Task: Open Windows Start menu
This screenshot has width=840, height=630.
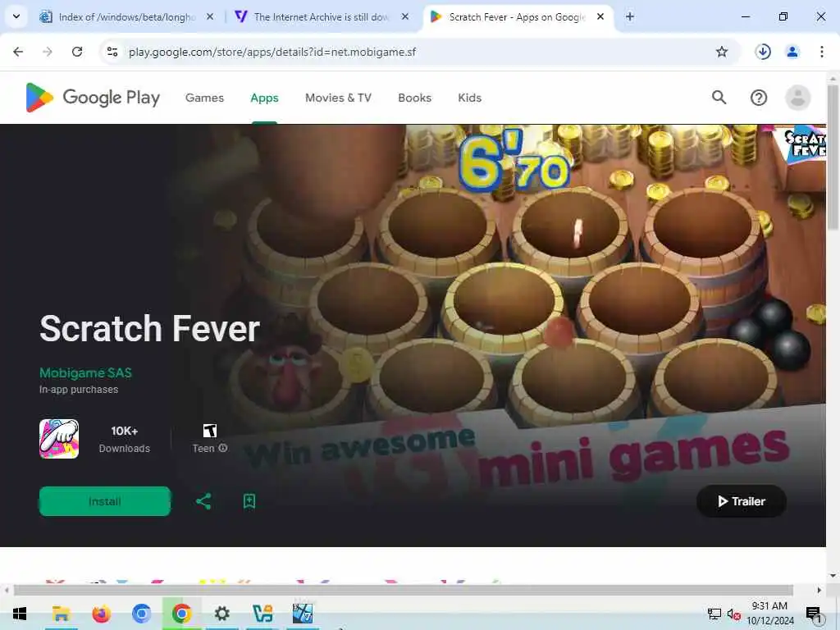Action: [x=20, y=614]
